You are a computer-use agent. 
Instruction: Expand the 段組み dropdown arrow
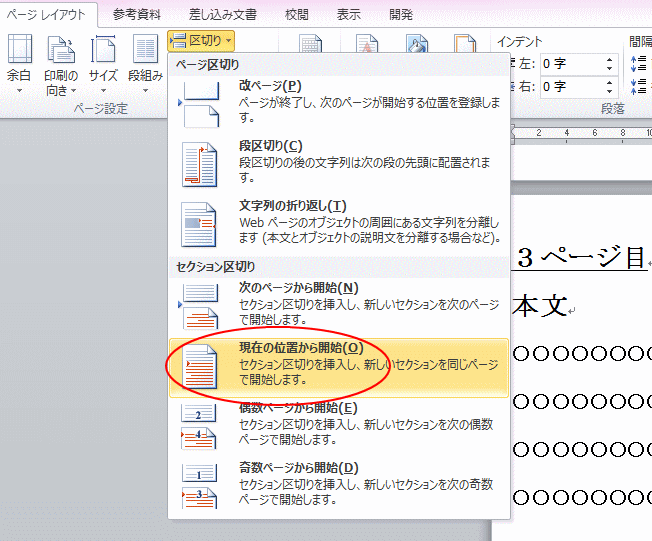click(x=146, y=90)
